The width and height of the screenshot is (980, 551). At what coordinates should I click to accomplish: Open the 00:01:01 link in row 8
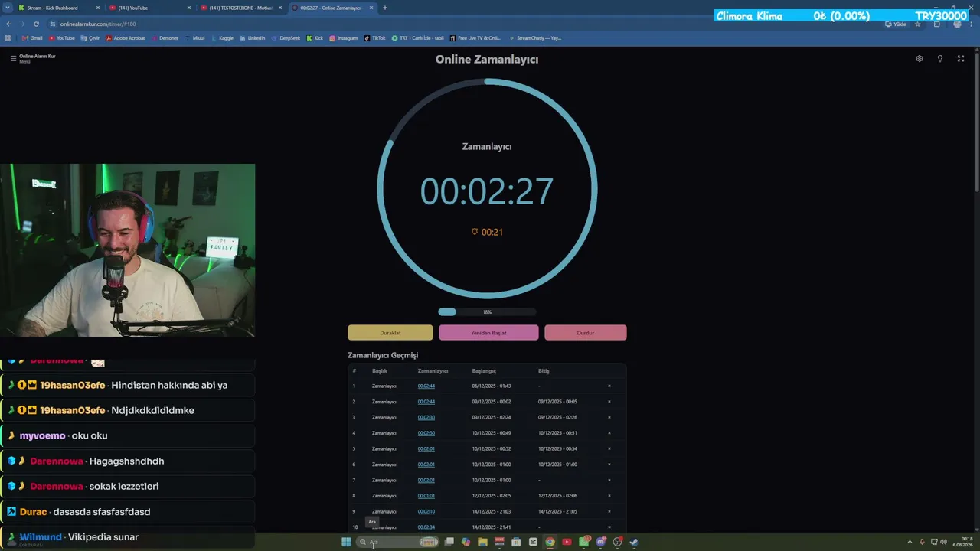[x=426, y=496]
